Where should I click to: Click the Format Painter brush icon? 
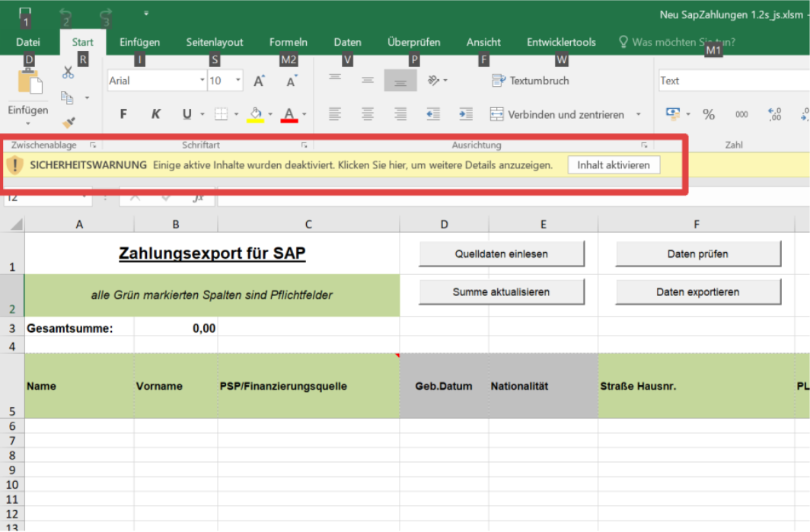click(x=68, y=122)
